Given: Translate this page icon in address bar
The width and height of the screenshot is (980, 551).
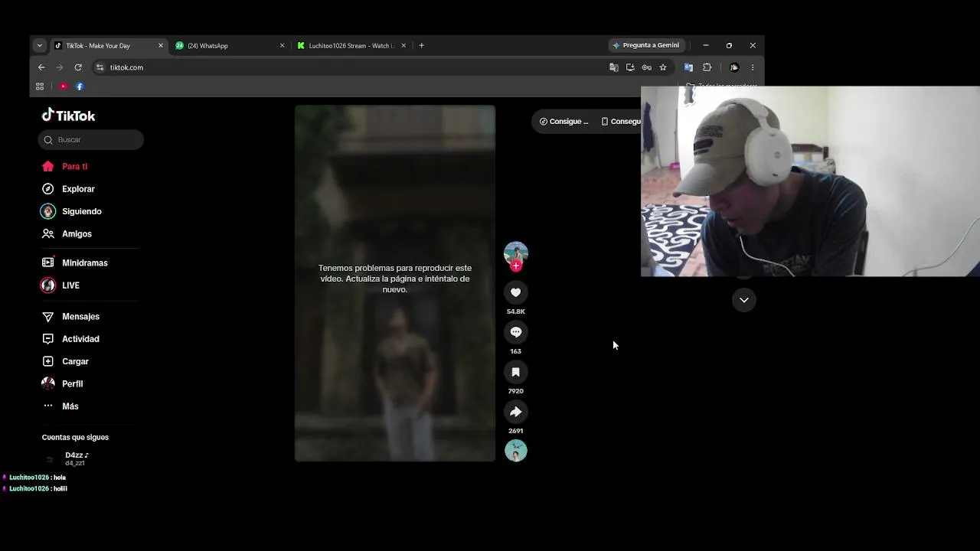Looking at the screenshot, I should pyautogui.click(x=613, y=67).
